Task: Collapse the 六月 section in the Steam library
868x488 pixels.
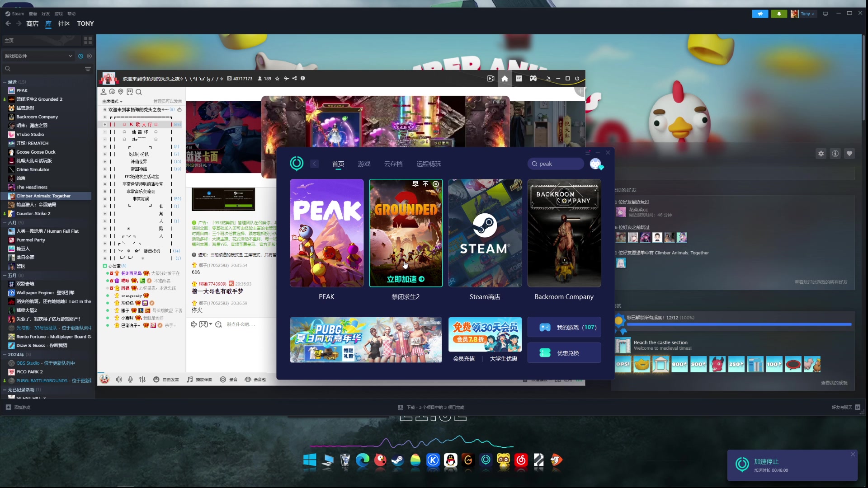Action: [x=5, y=223]
